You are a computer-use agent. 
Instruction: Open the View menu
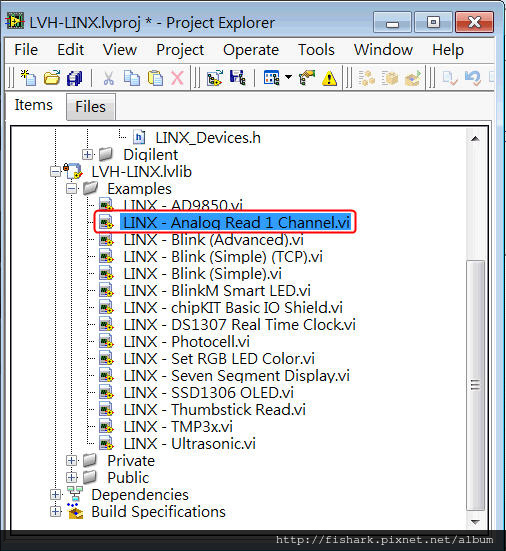[x=120, y=50]
